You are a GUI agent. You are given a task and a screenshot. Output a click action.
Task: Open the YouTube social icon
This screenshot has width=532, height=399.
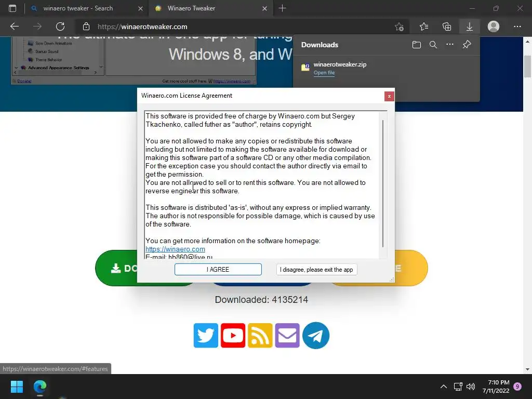pos(233,336)
